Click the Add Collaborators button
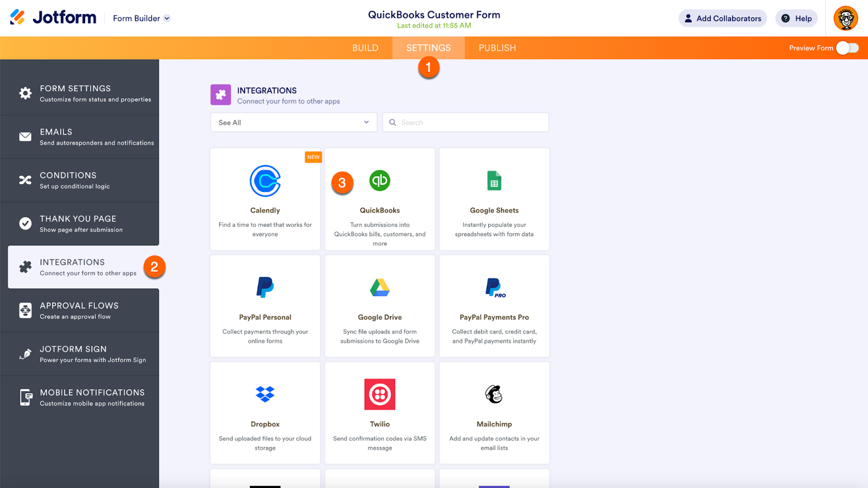868x488 pixels. pyautogui.click(x=723, y=18)
